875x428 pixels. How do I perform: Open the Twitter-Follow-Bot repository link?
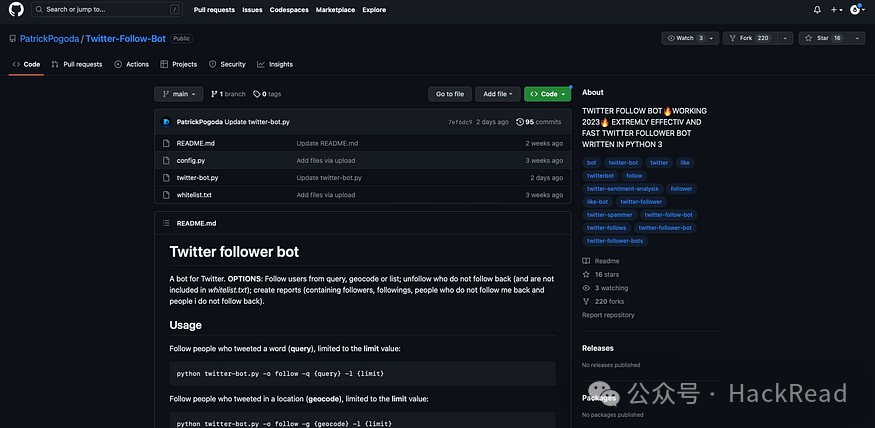[x=126, y=39]
